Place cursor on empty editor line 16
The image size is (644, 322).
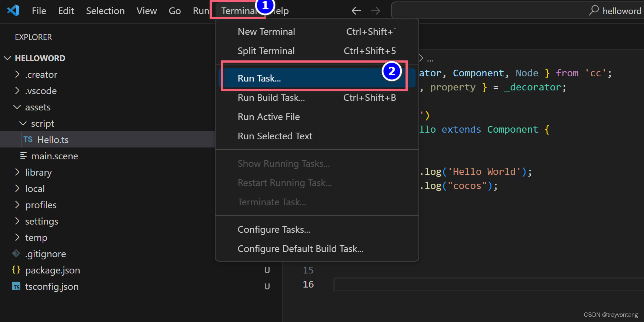(x=489, y=284)
